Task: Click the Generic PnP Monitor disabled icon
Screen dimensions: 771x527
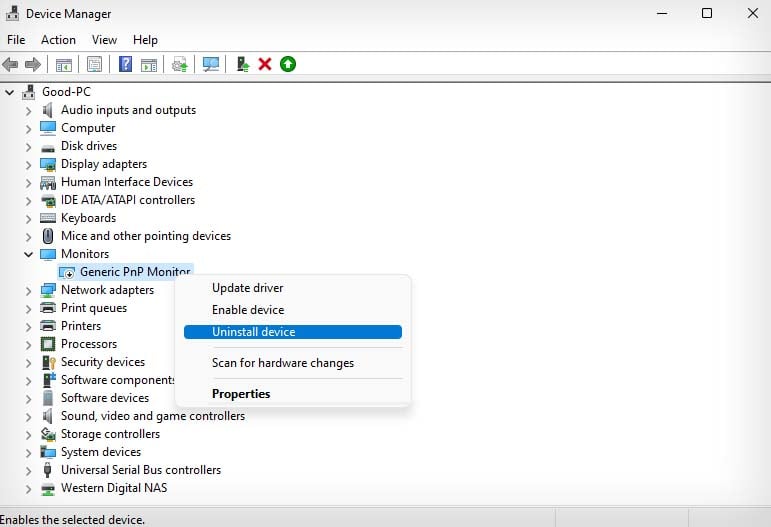Action: 66,272
